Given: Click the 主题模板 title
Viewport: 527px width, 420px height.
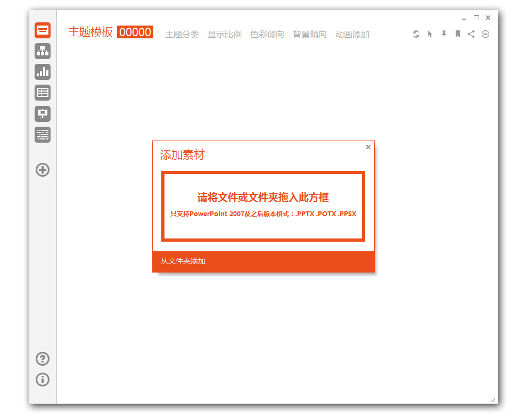Looking at the screenshot, I should tap(90, 32).
